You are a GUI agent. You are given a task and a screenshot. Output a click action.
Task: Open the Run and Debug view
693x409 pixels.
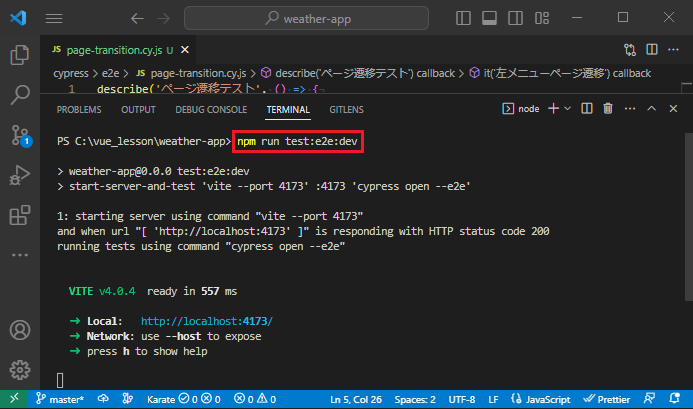19,175
